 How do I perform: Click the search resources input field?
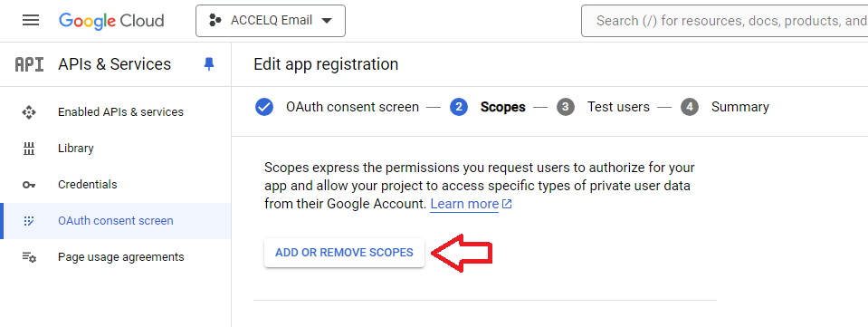click(725, 21)
